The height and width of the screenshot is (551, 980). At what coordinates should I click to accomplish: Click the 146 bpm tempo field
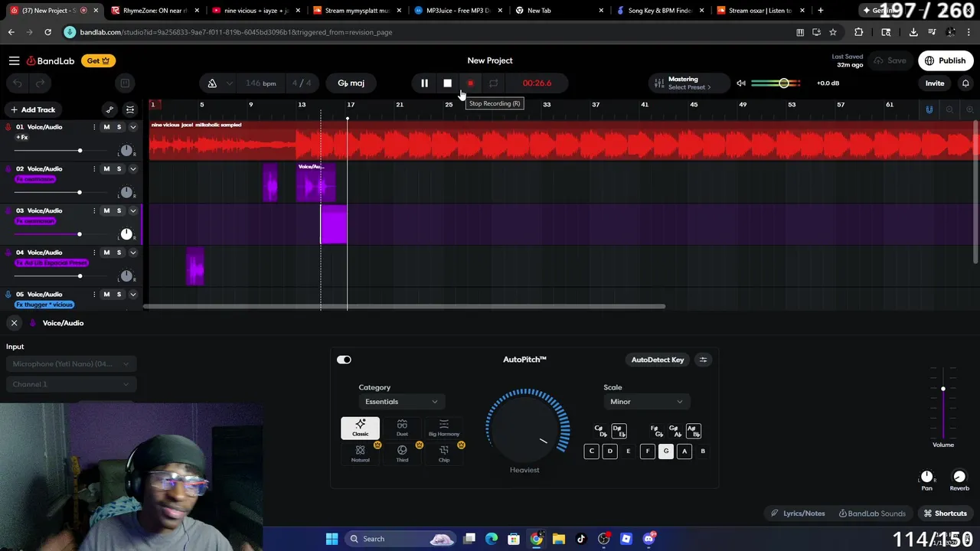[x=261, y=83]
